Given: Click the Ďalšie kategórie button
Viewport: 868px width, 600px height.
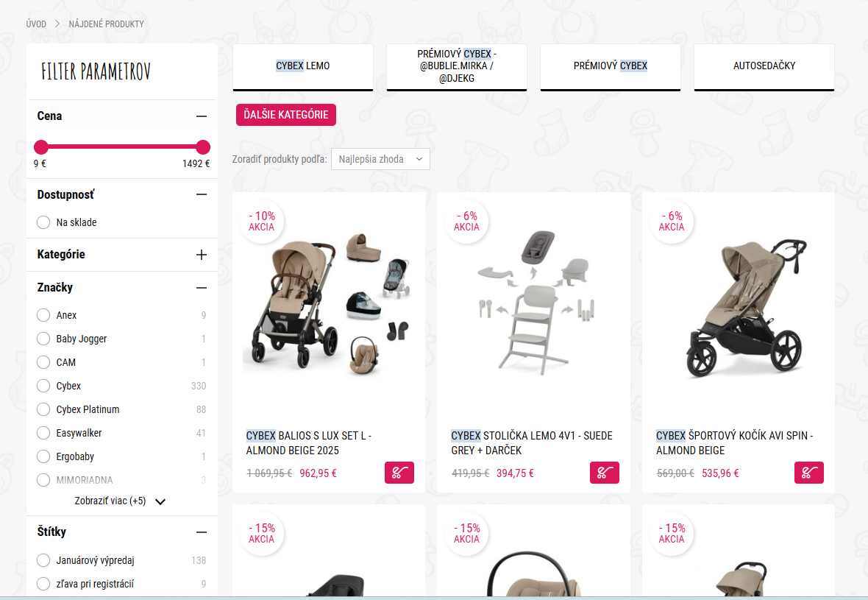Looking at the screenshot, I should (x=285, y=115).
